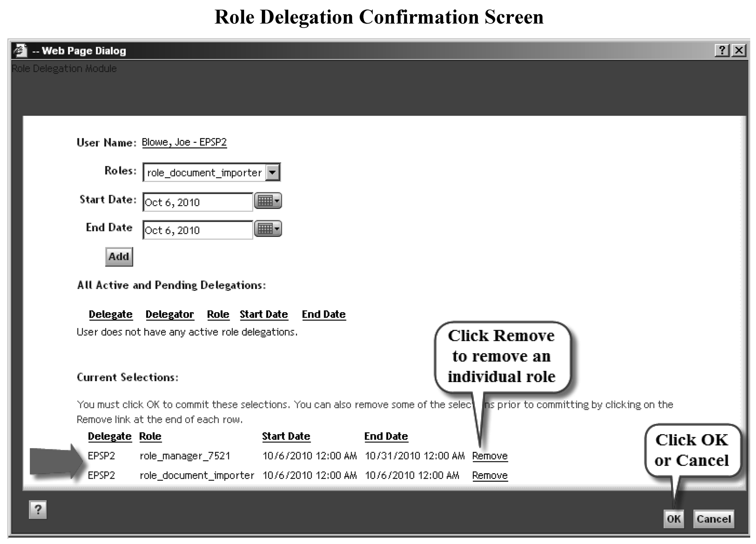Screen dimensions: 756x544
Task: Click Role header in Current Selections table
Action: [150, 436]
